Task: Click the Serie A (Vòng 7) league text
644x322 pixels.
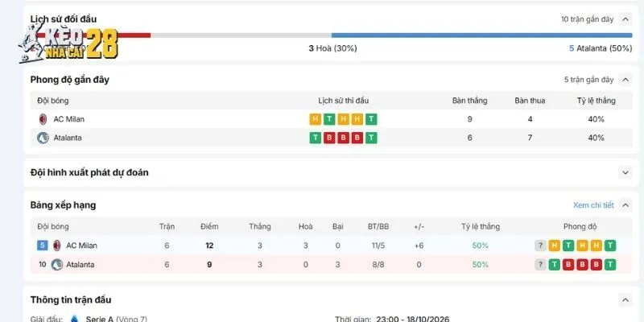Action: [x=117, y=319]
